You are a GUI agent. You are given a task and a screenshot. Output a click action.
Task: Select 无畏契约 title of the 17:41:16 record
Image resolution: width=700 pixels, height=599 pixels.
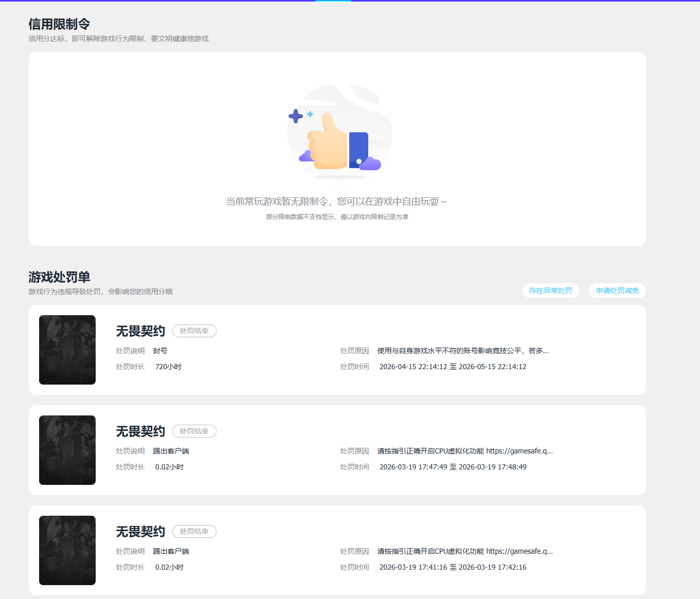pos(140,532)
